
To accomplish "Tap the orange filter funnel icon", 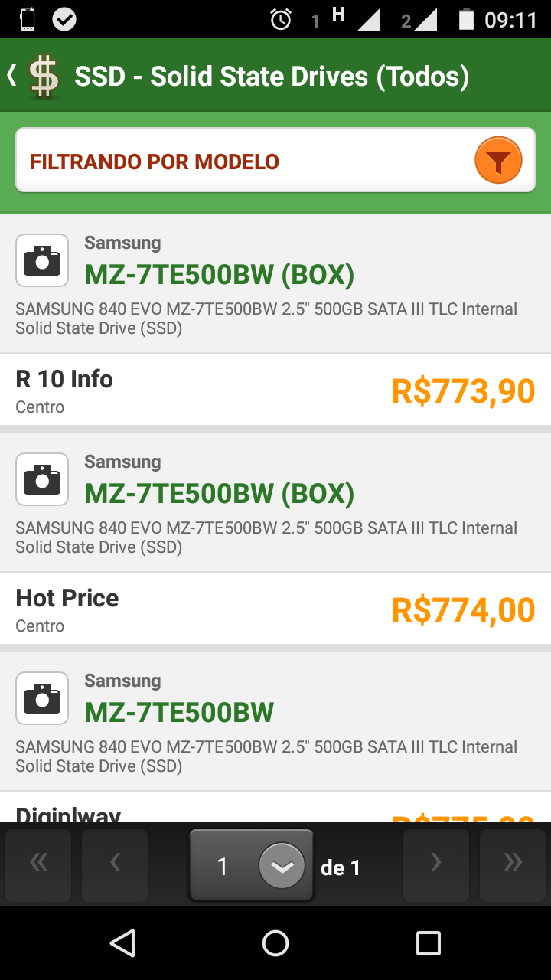I will coord(498,162).
